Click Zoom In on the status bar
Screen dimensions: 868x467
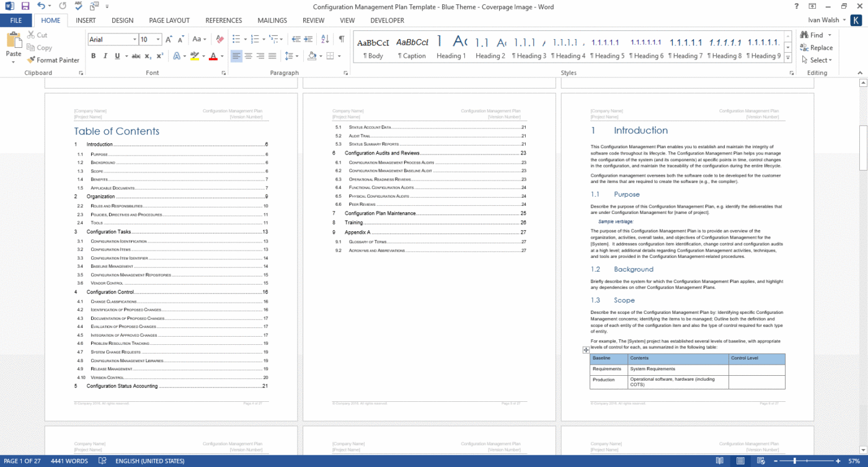[x=838, y=461]
